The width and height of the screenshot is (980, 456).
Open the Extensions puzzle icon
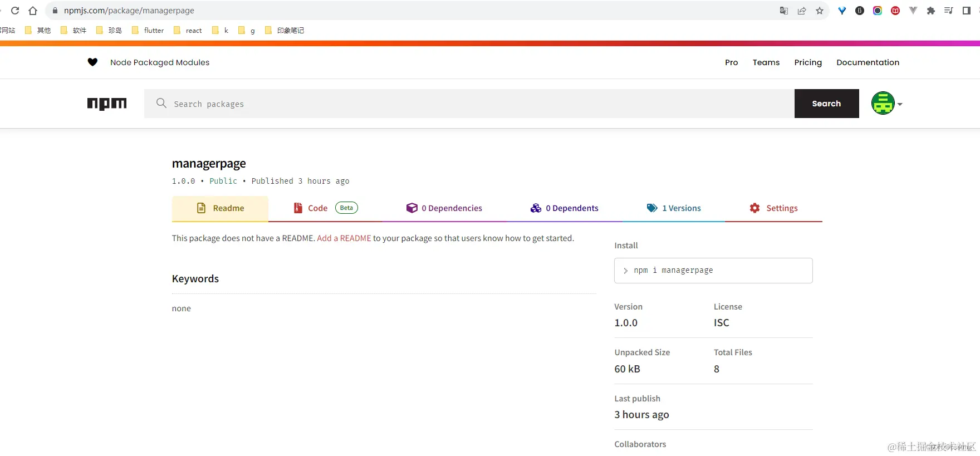(931, 11)
